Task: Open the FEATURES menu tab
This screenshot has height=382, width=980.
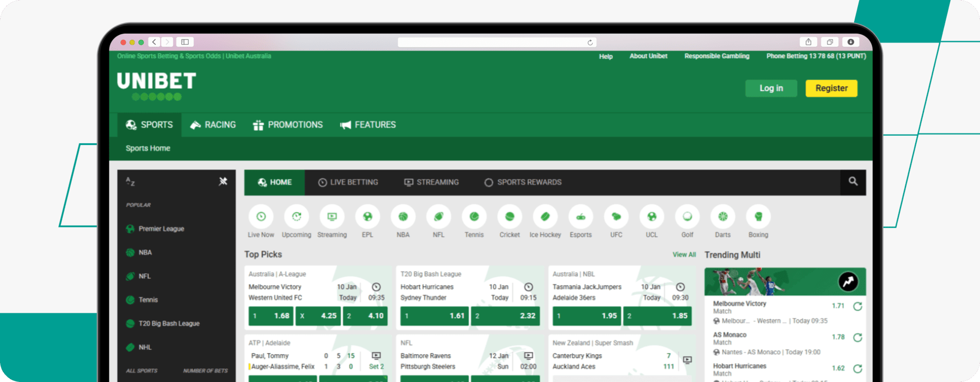Action: (x=368, y=125)
